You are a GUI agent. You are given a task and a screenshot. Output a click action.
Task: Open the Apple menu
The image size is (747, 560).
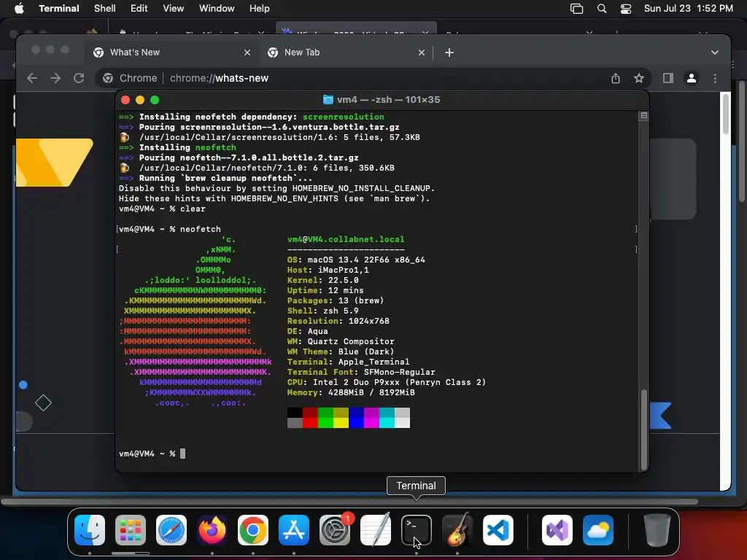(19, 9)
